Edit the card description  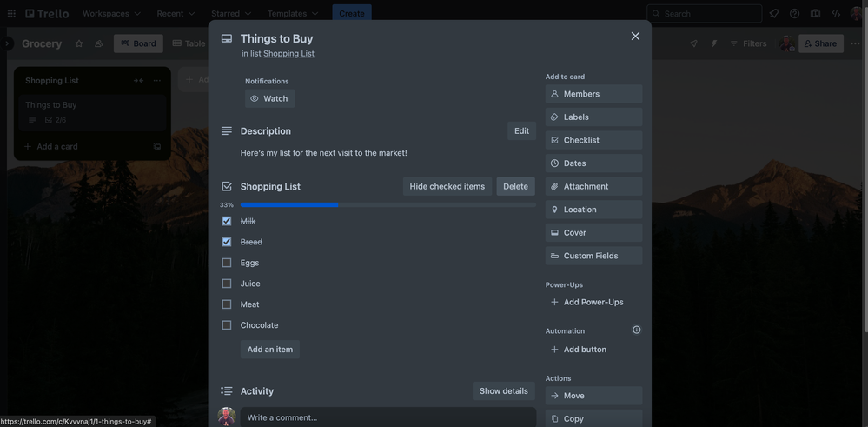click(521, 130)
